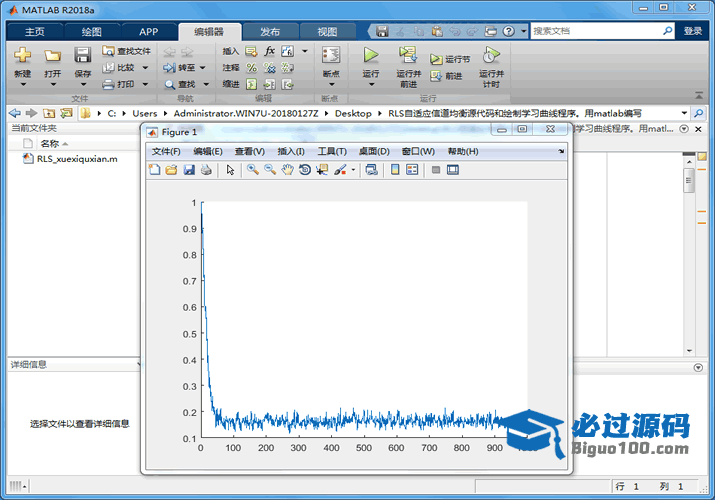Click the Zoom In tool in Figure 1

coord(253,170)
